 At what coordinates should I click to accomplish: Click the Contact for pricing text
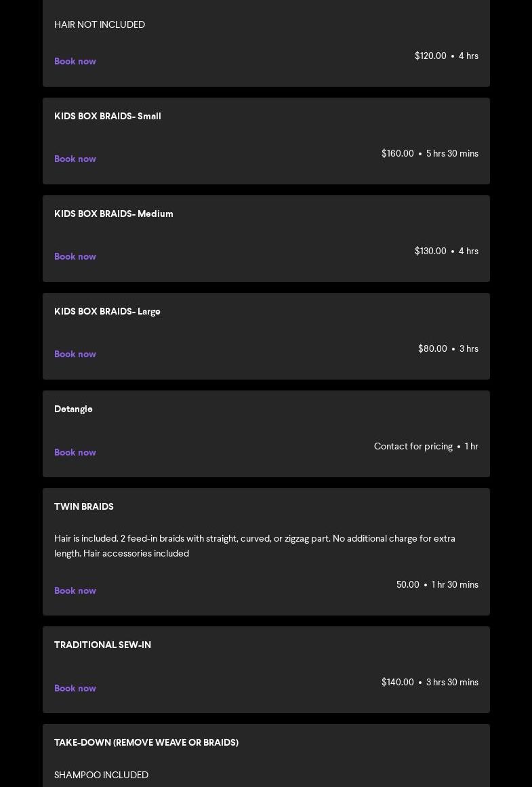tap(413, 446)
